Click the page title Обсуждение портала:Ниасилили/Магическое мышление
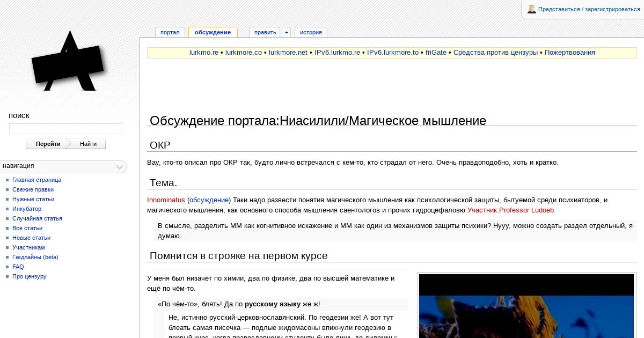The image size is (644, 338). coord(318,121)
